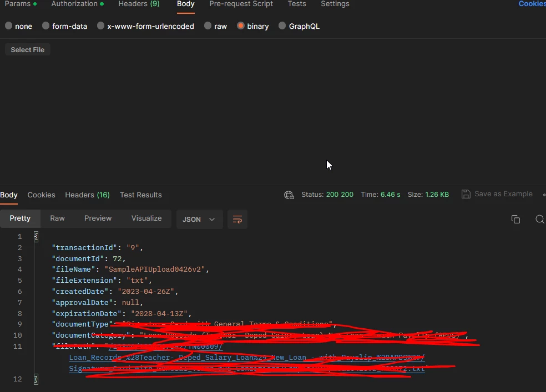Open the network information globe icon

pos(289,195)
